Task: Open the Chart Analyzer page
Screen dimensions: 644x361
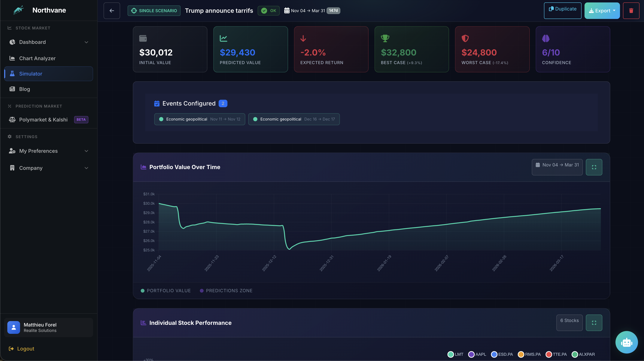Action: 48,58
